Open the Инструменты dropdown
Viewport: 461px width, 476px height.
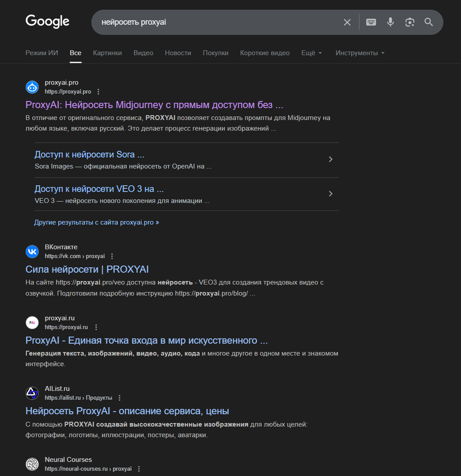coord(360,53)
